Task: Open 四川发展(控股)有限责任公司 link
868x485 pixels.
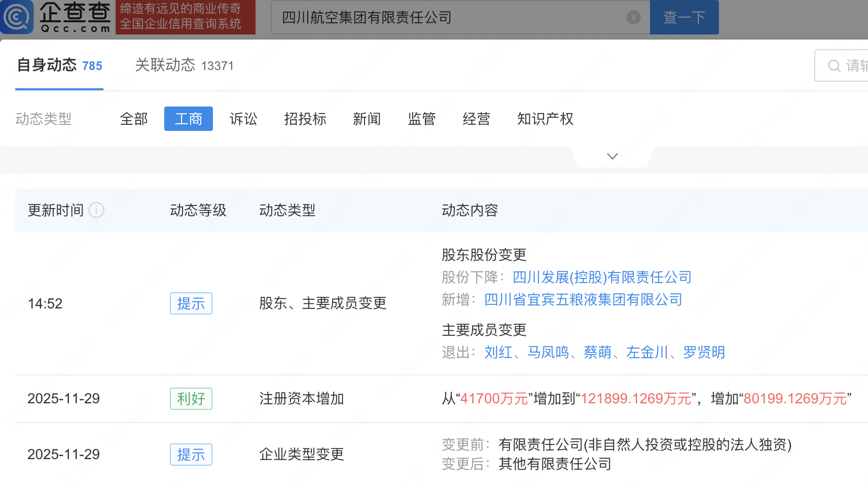Action: pos(602,277)
